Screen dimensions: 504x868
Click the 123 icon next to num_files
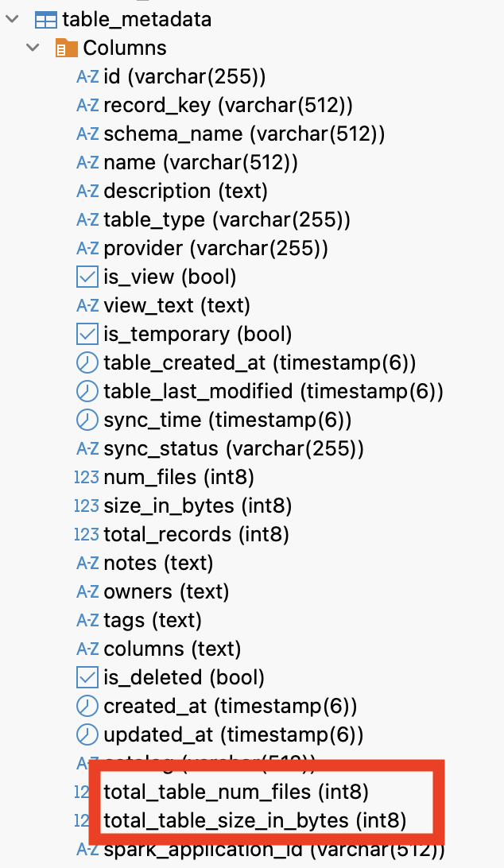click(87, 477)
